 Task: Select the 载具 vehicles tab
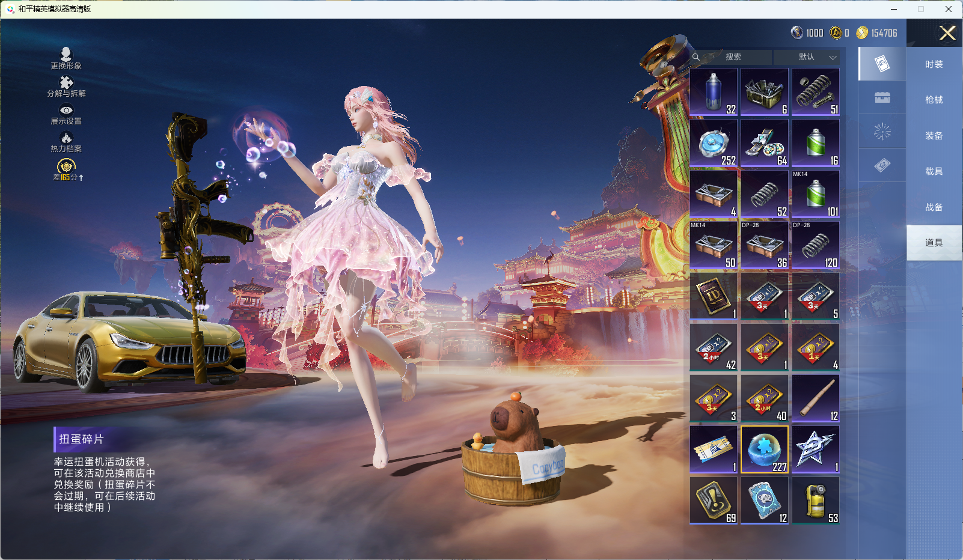tap(934, 171)
